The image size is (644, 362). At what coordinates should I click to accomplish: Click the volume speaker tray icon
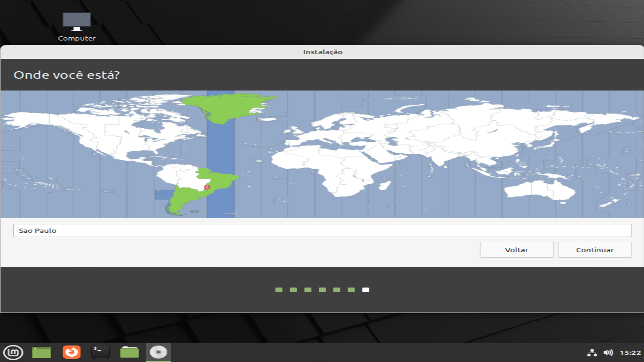(608, 353)
